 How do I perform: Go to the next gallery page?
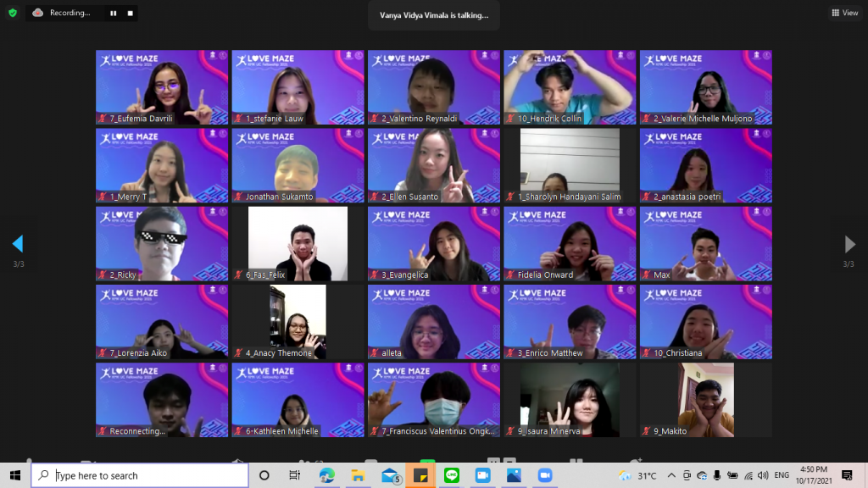pyautogui.click(x=849, y=245)
